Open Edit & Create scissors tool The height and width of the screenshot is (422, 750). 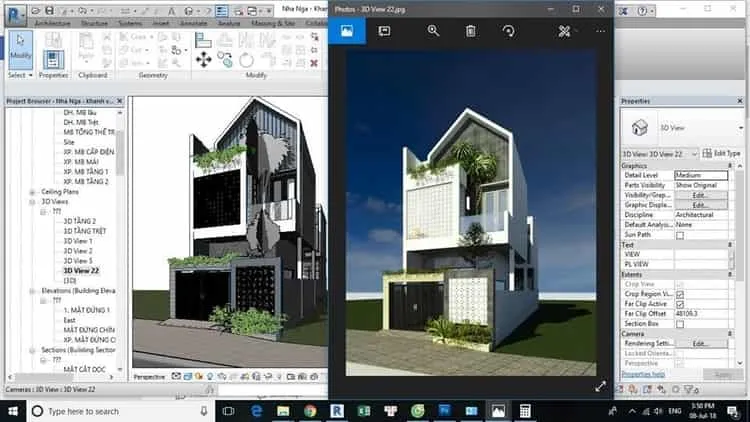tap(564, 31)
